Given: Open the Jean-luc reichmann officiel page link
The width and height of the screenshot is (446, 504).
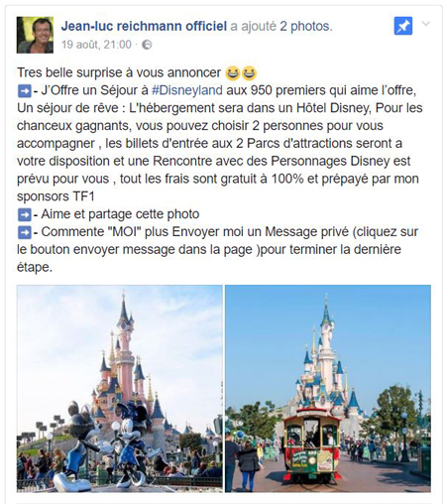Looking at the screenshot, I should point(144,26).
